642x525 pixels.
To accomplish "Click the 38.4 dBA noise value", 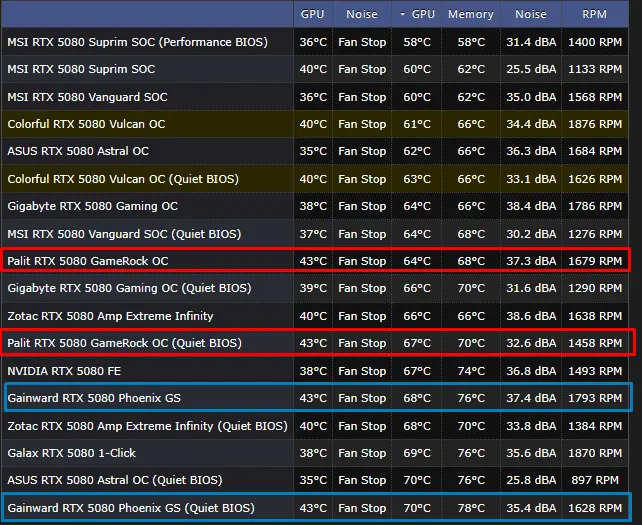I will coord(531,206).
